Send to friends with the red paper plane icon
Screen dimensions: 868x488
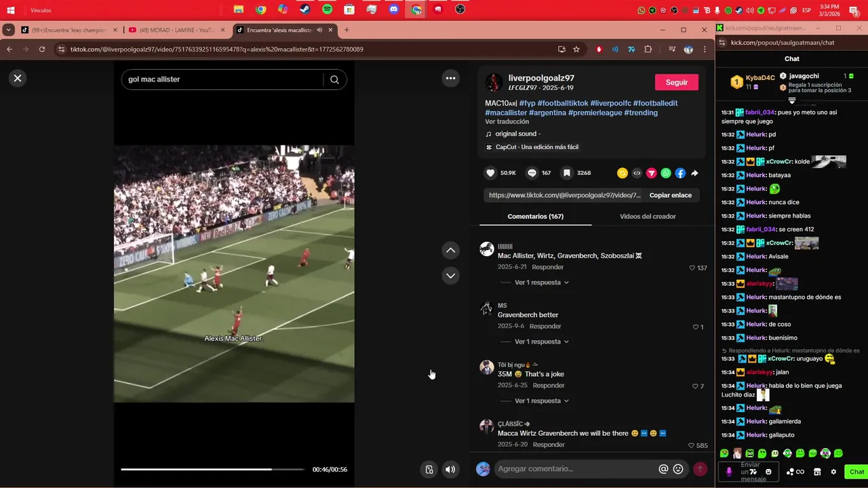pyautogui.click(x=651, y=174)
